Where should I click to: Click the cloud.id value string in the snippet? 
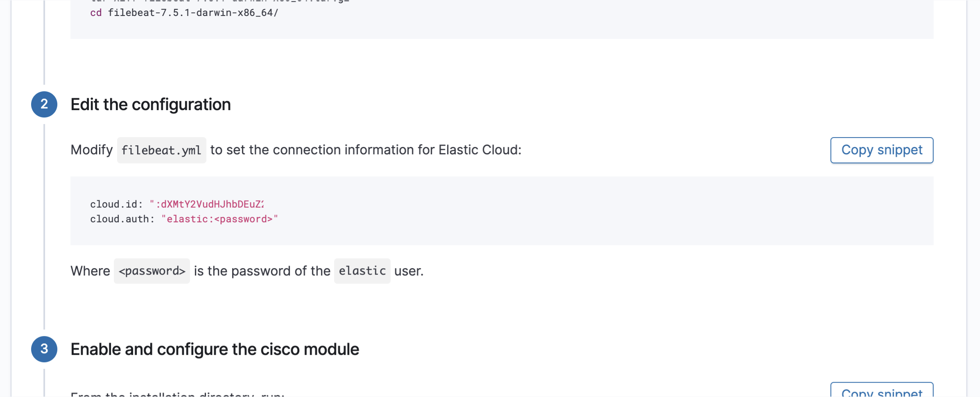[207, 204]
